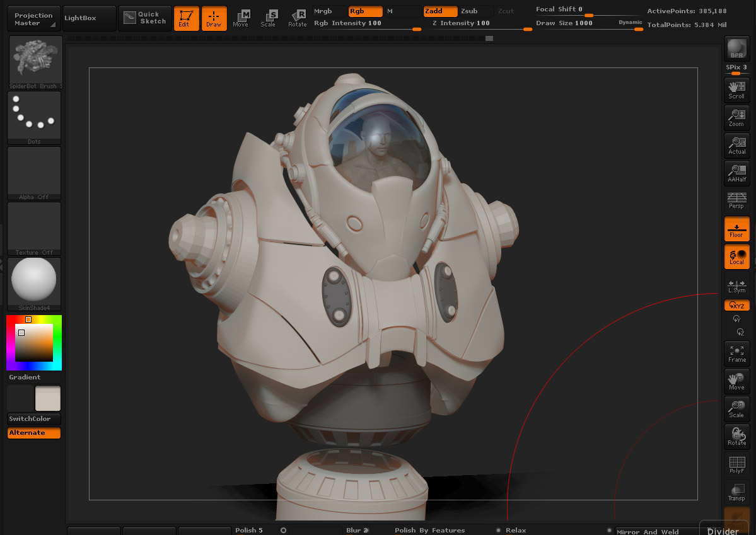Open LightBox browser

point(90,18)
